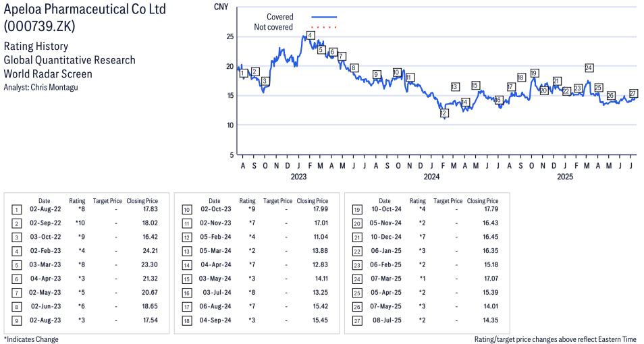Click rating *1 for 07-Mar-25
The width and height of the screenshot is (644, 344).
422,279
